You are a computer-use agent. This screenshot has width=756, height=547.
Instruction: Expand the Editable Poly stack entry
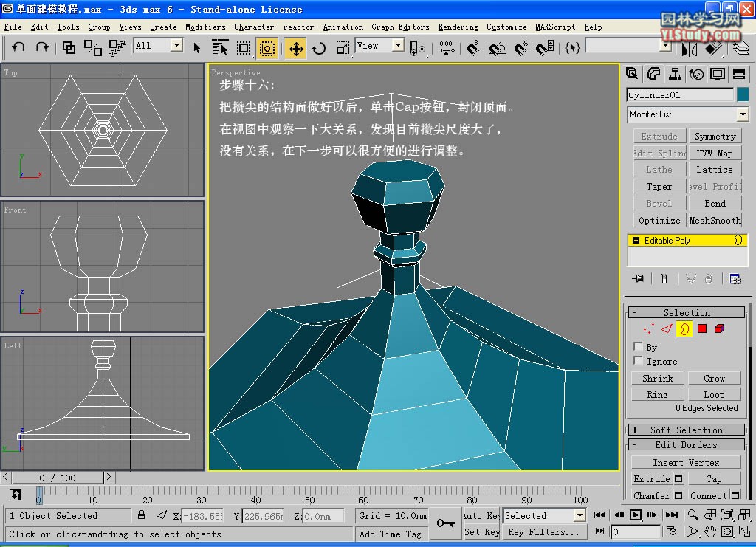[636, 240]
